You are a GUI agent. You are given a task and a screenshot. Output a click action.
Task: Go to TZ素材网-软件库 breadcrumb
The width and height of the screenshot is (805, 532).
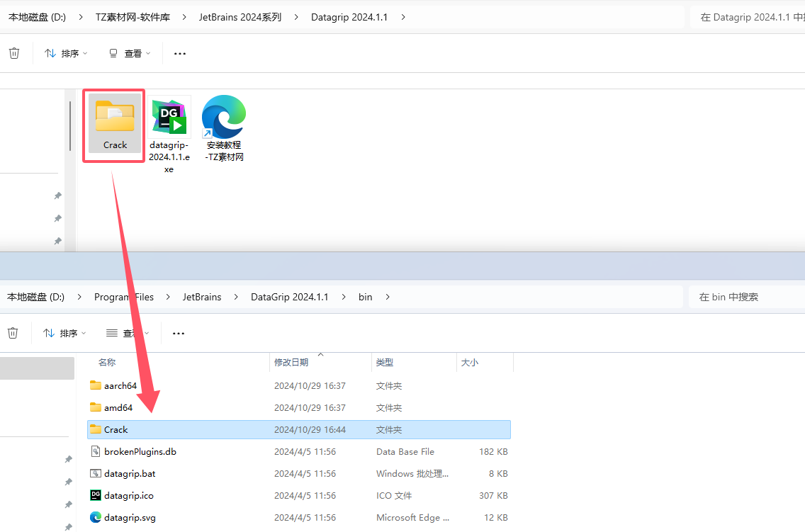coord(133,17)
